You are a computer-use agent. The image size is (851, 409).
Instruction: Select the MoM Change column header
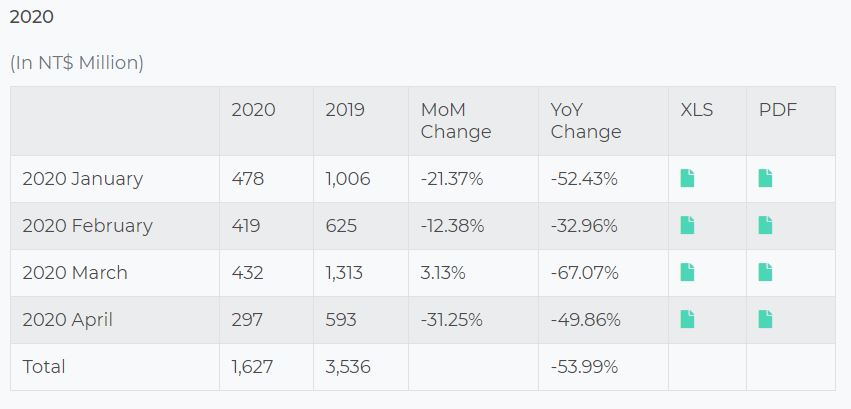[456, 121]
